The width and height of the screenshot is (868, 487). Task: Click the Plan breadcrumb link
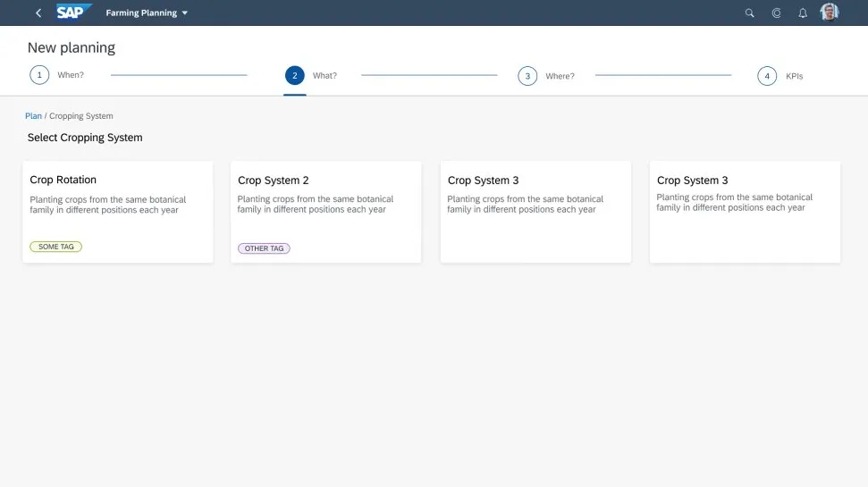pyautogui.click(x=33, y=116)
